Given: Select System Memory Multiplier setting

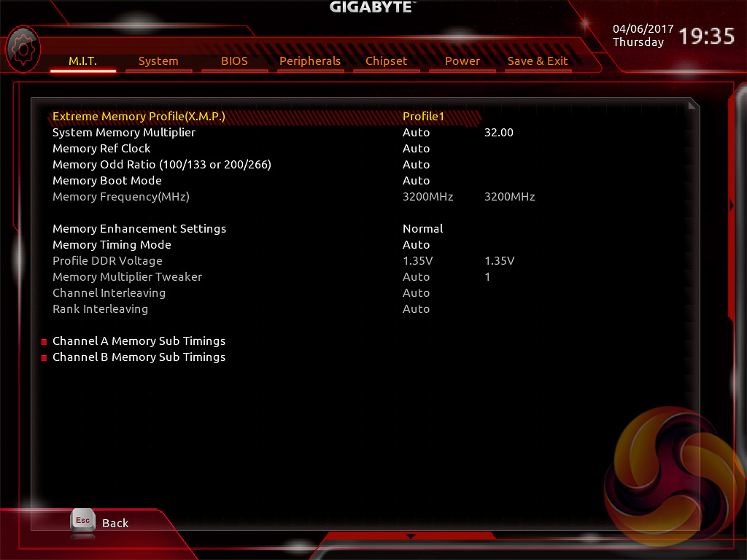Looking at the screenshot, I should (124, 133).
